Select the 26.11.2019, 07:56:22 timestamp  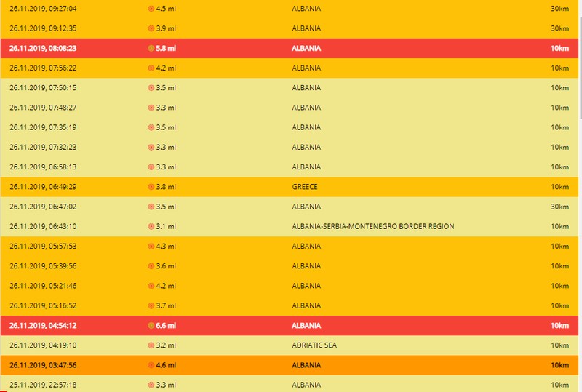tap(43, 68)
